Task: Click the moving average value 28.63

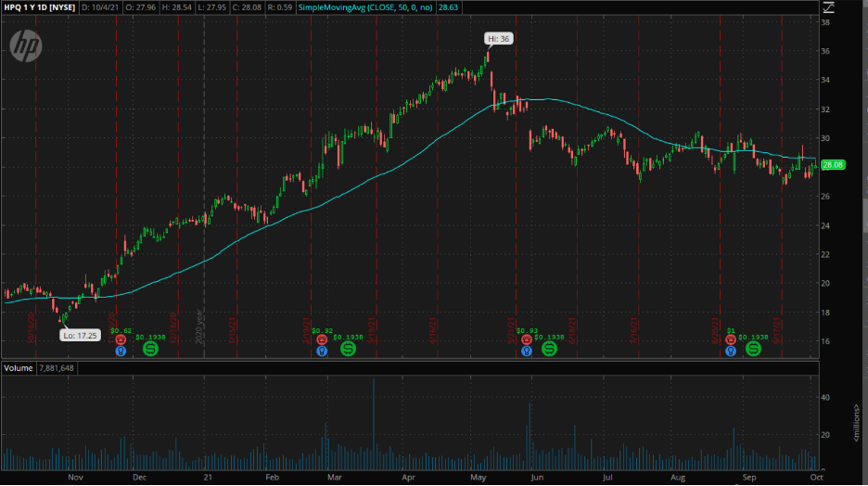Action: tap(448, 7)
